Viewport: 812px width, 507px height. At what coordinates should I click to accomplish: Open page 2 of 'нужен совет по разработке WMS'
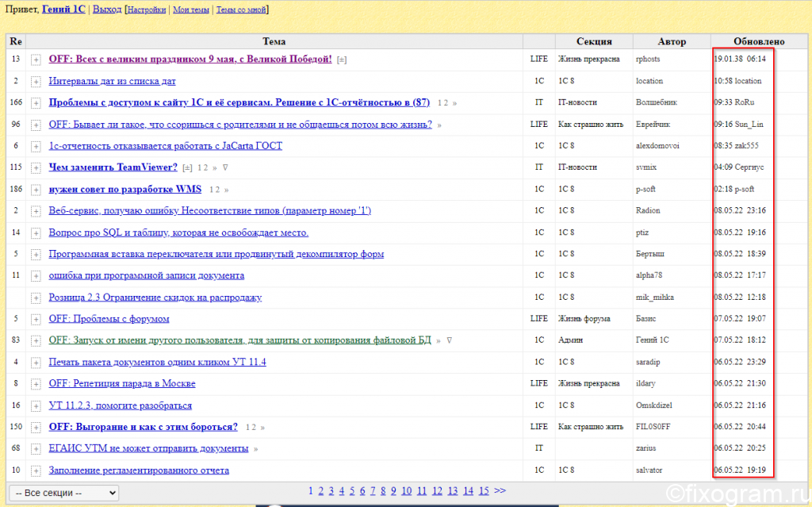pos(220,190)
